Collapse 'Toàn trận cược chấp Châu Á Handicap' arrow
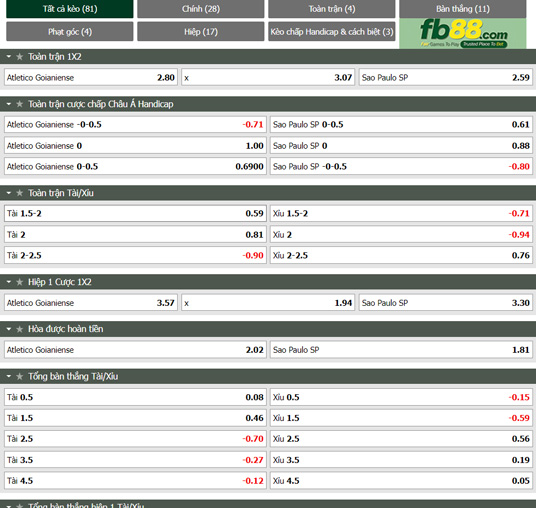The image size is (536, 508). [x=9, y=104]
